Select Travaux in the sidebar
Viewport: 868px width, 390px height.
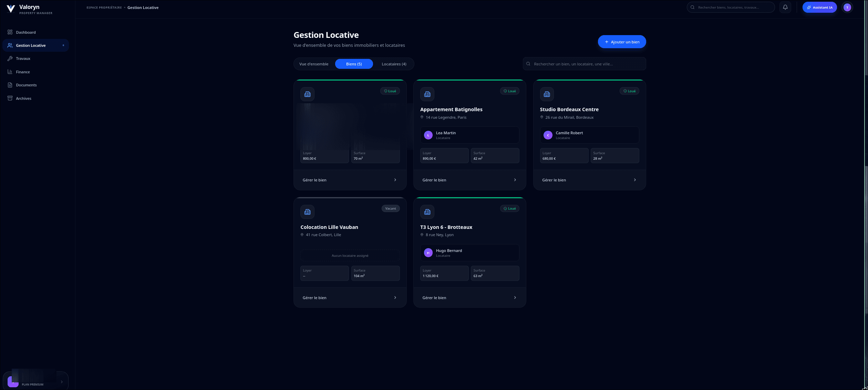[23, 58]
